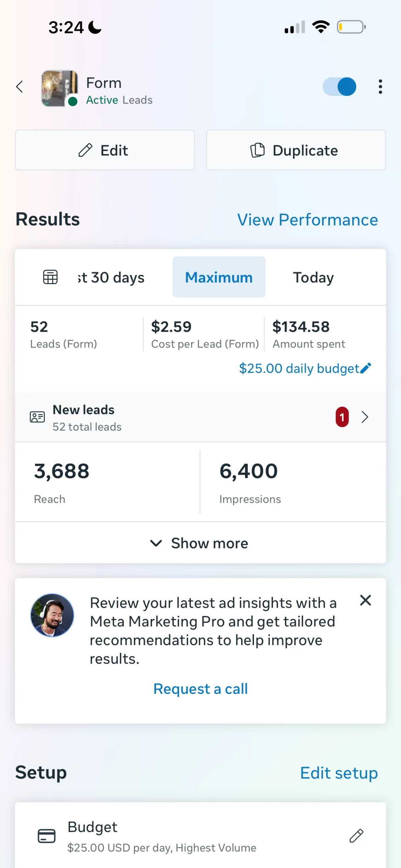Tap the New leads contact card icon

pyautogui.click(x=37, y=417)
